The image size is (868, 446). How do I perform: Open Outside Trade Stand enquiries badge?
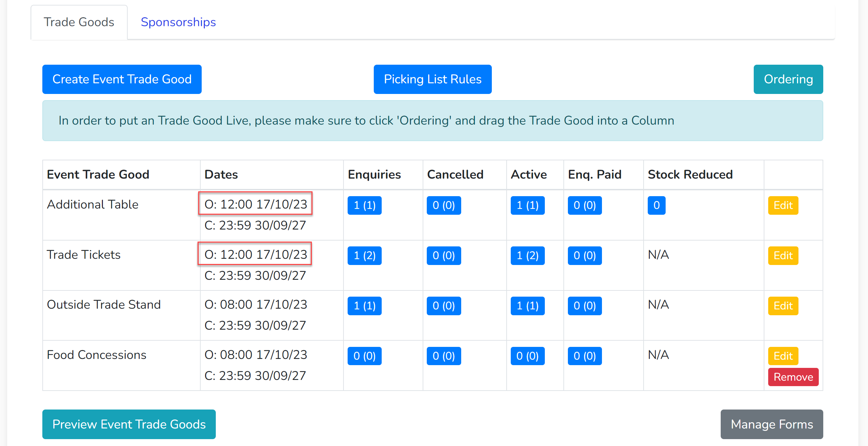click(x=364, y=306)
